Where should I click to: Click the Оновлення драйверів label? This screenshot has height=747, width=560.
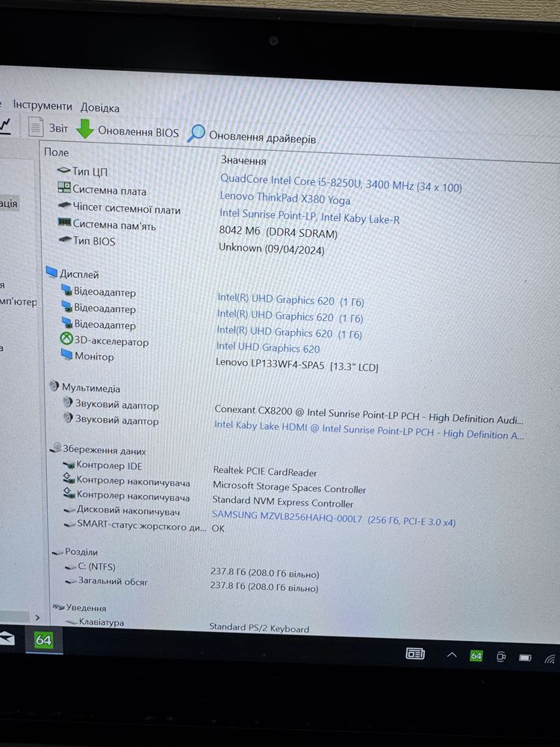262,137
